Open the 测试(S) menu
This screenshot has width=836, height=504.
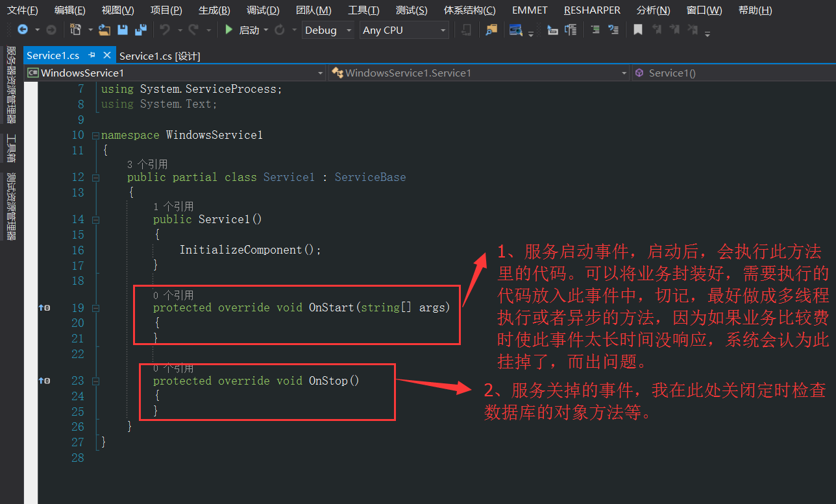coord(412,10)
